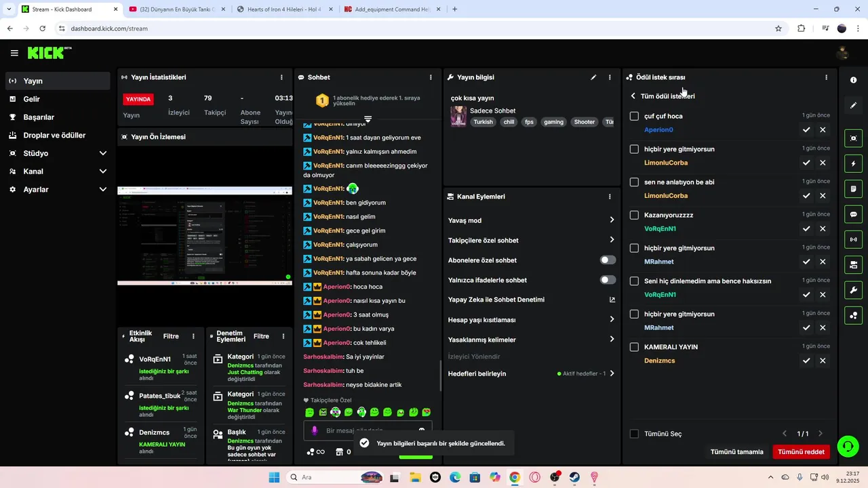Open the info icon in the right sidebar
Screen dimensions: 868x488
tap(853, 80)
